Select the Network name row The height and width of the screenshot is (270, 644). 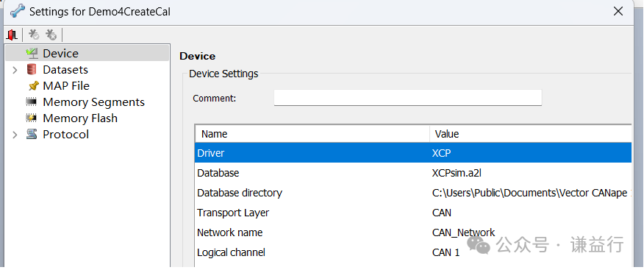coord(413,232)
